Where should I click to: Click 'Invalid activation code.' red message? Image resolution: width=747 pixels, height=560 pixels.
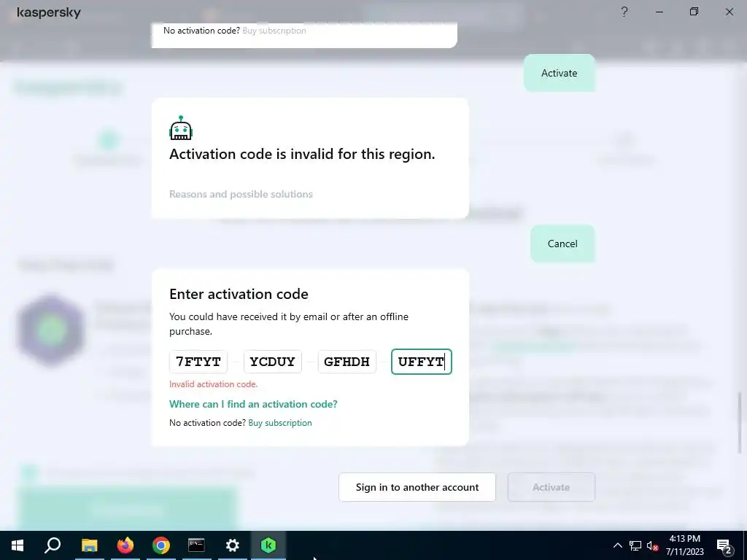[214, 384]
